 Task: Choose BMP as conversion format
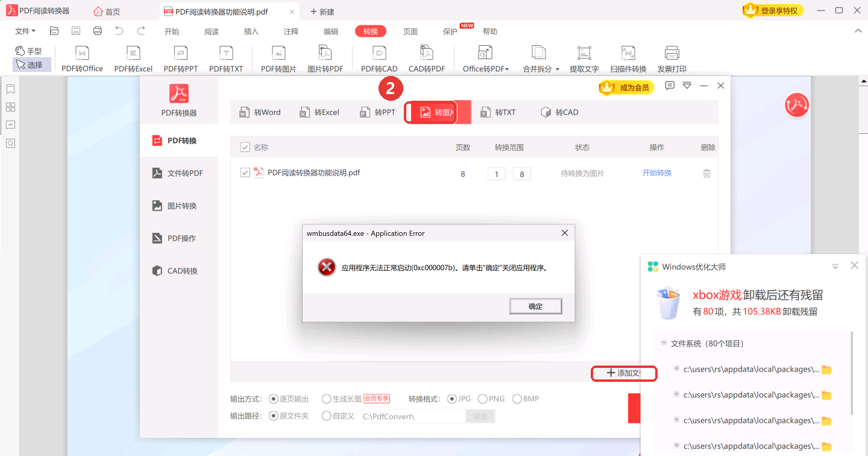tap(517, 399)
